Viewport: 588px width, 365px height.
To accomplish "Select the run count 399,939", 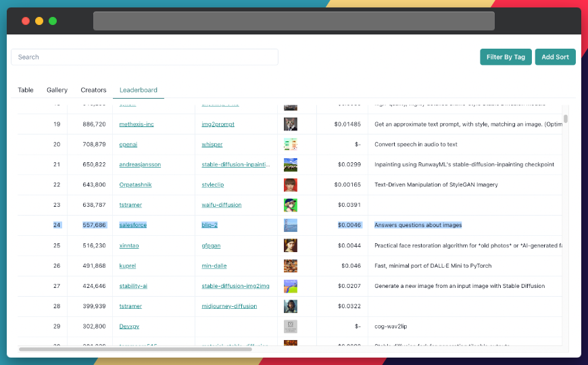I will 94,306.
